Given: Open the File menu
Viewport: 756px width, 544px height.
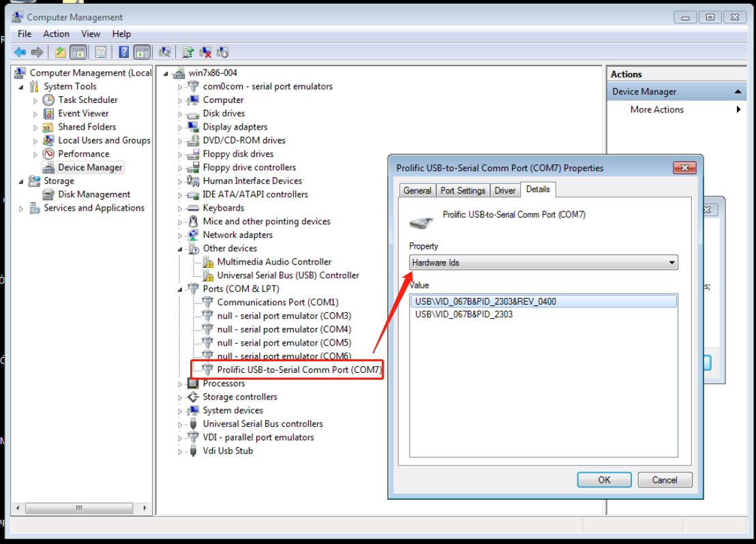Looking at the screenshot, I should coord(25,34).
